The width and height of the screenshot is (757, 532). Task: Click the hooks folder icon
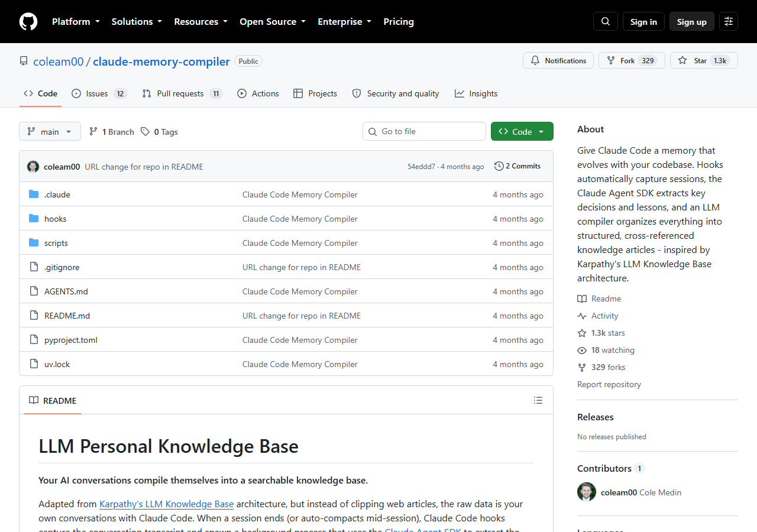click(34, 219)
